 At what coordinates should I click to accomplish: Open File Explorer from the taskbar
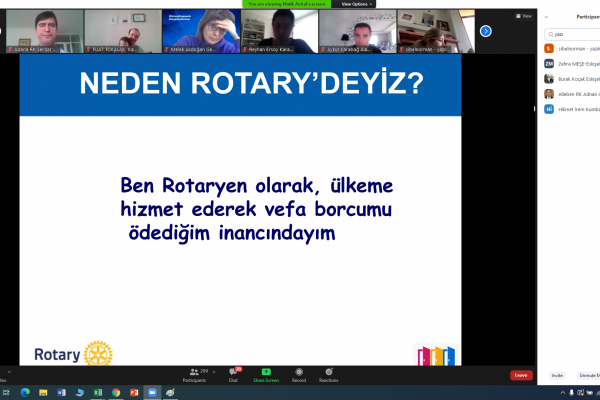[43, 392]
